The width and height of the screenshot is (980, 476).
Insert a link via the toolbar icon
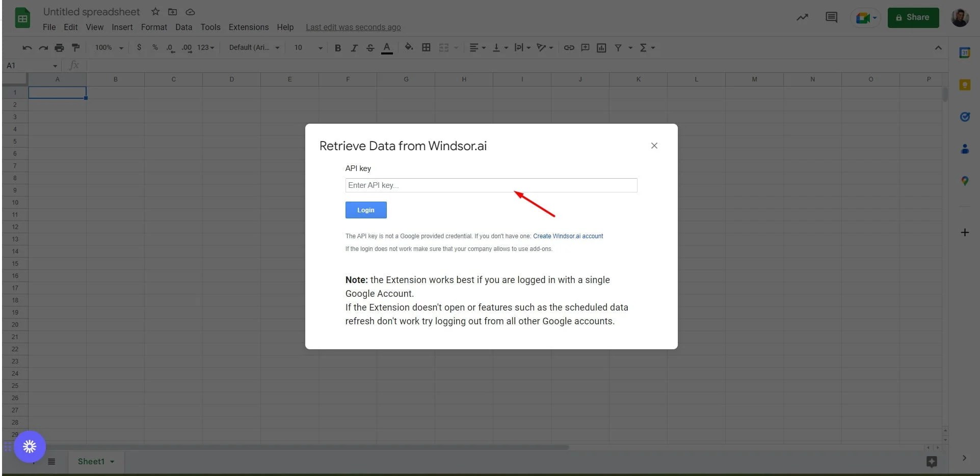pos(569,47)
